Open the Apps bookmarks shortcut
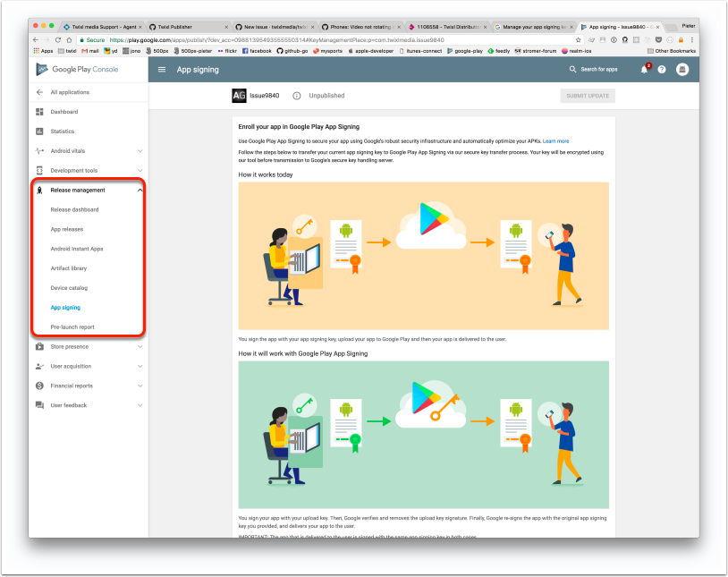 [43, 51]
